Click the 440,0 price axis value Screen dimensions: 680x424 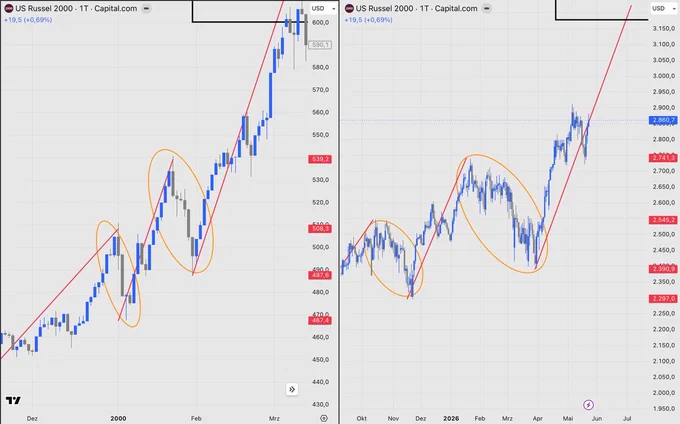tap(320, 382)
